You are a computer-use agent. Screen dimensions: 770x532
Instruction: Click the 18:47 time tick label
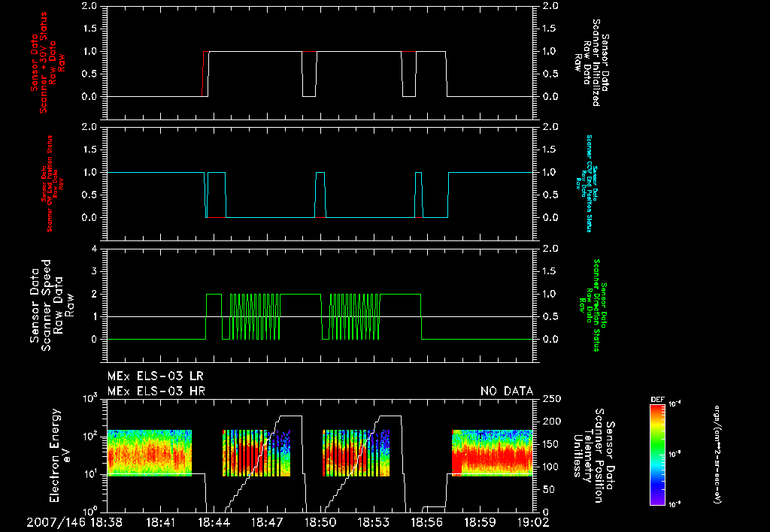[x=267, y=522]
